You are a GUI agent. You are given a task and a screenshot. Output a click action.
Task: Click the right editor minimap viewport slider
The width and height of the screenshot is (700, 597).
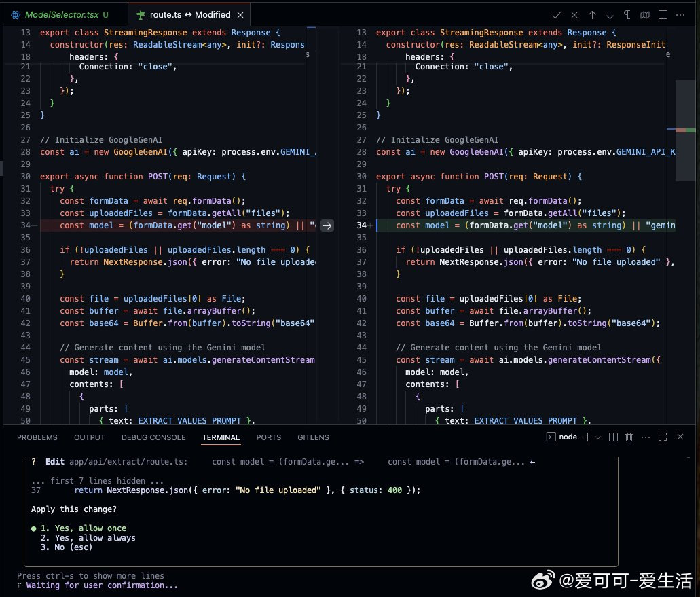tap(685, 131)
